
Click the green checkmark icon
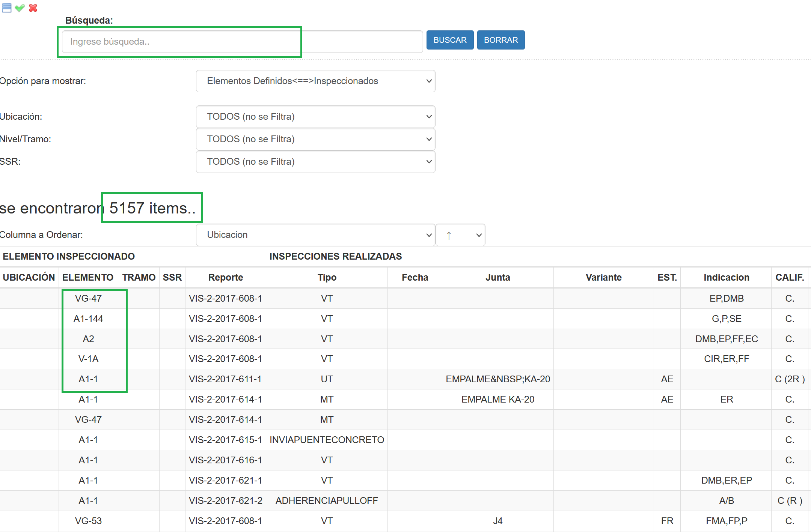point(20,8)
